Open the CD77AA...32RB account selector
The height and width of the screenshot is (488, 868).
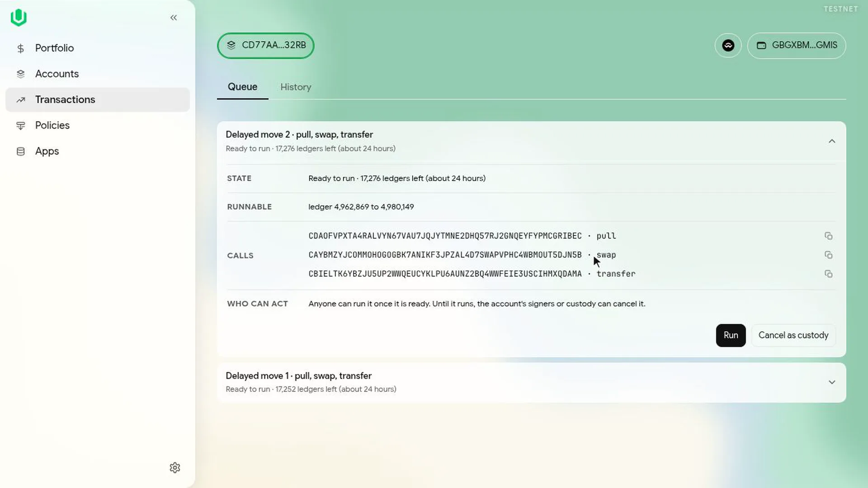click(x=266, y=45)
